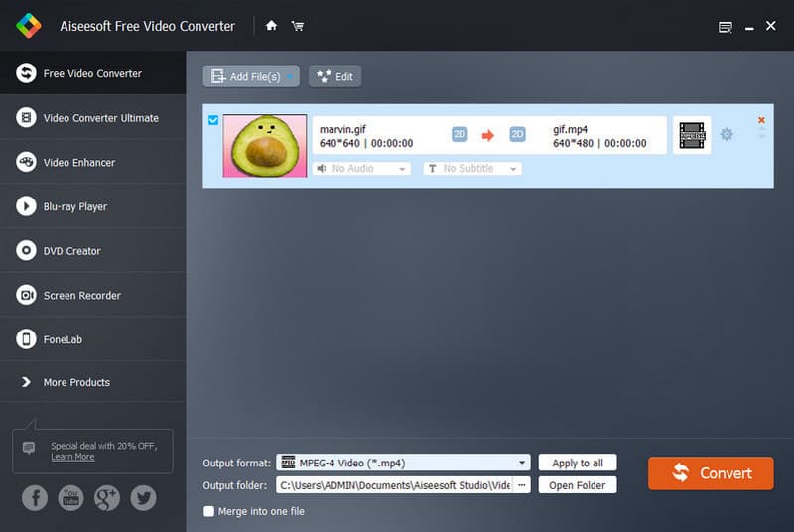The width and height of the screenshot is (794, 532).
Task: Click the home icon in title bar
Action: click(x=271, y=25)
